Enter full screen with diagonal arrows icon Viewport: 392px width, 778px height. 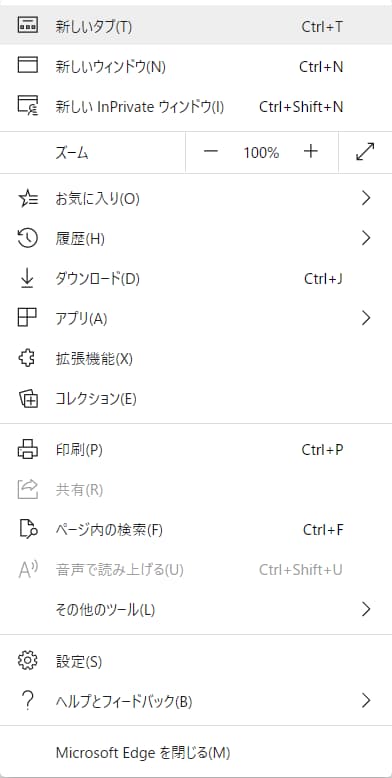(365, 152)
